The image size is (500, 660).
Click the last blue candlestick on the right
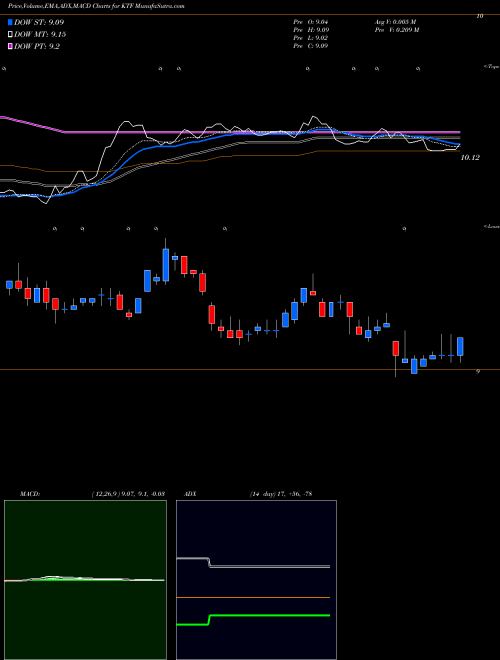(x=460, y=346)
